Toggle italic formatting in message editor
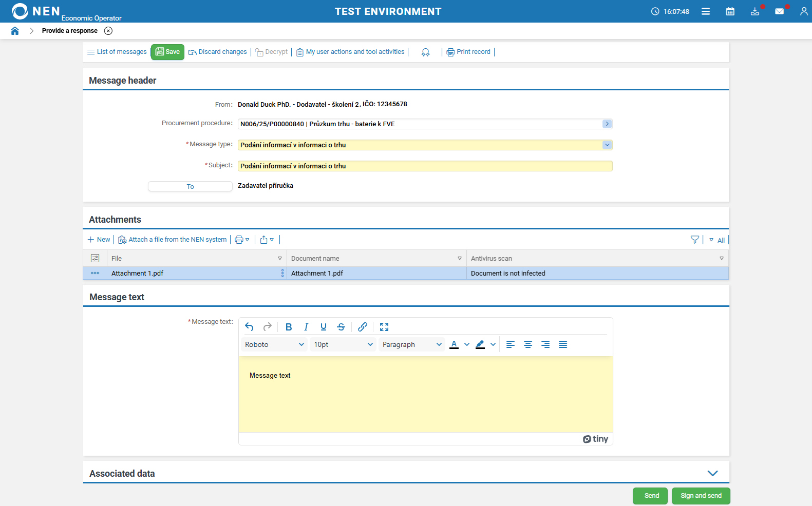The image size is (812, 506). coord(306,327)
